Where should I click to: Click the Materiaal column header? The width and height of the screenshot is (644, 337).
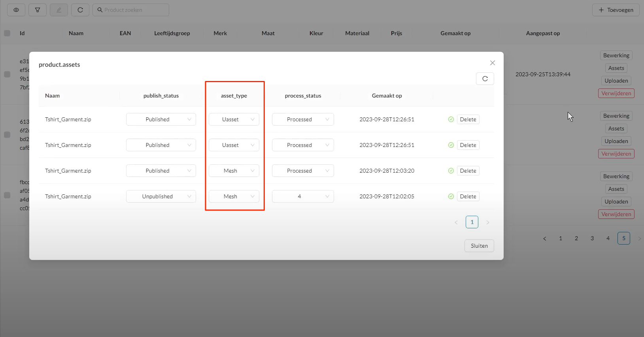click(357, 33)
